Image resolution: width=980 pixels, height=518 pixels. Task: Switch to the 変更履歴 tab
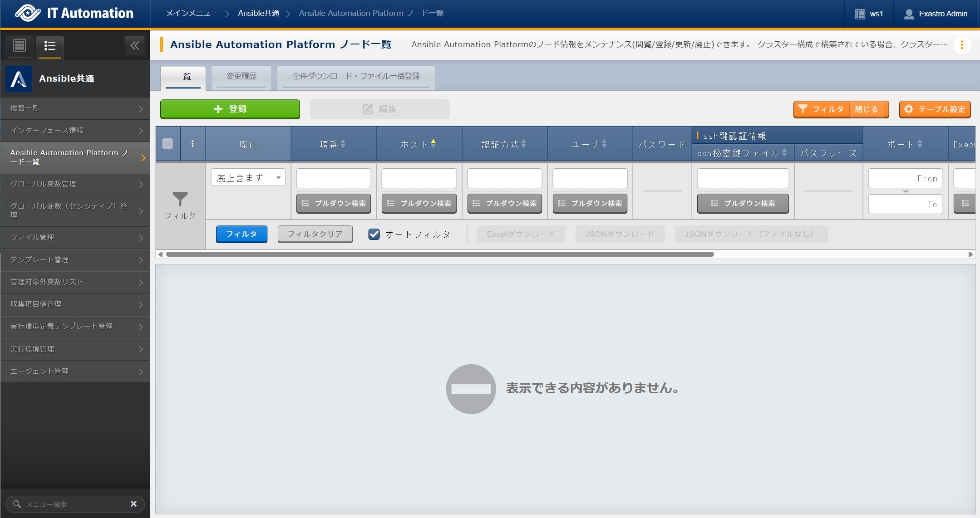pyautogui.click(x=241, y=76)
